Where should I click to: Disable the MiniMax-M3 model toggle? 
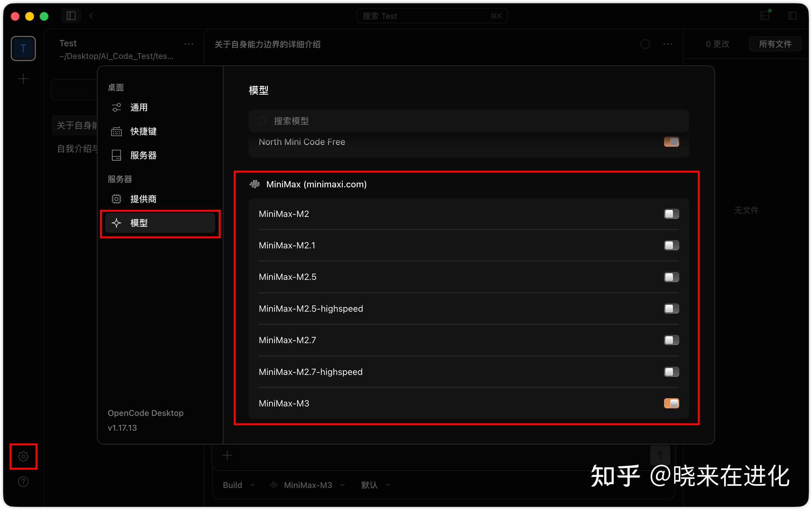coord(671,403)
